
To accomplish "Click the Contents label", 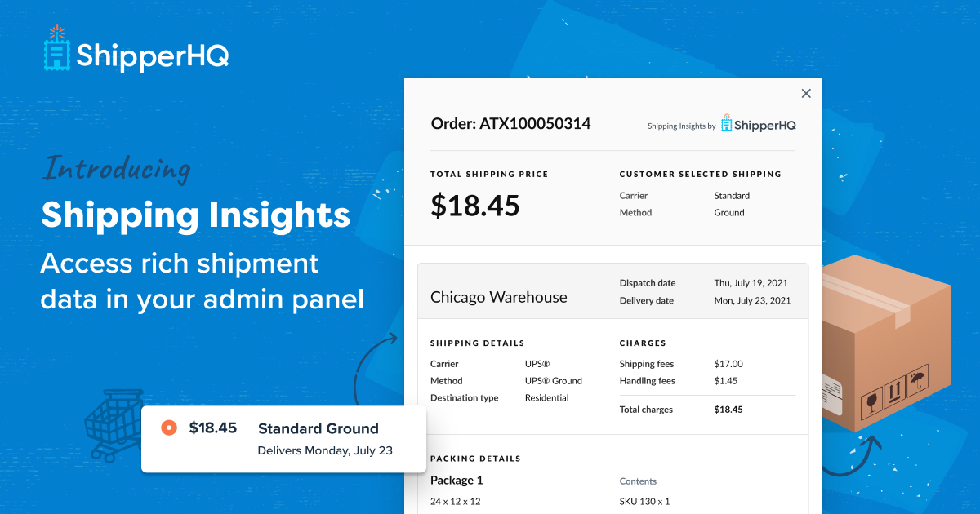I will (639, 481).
